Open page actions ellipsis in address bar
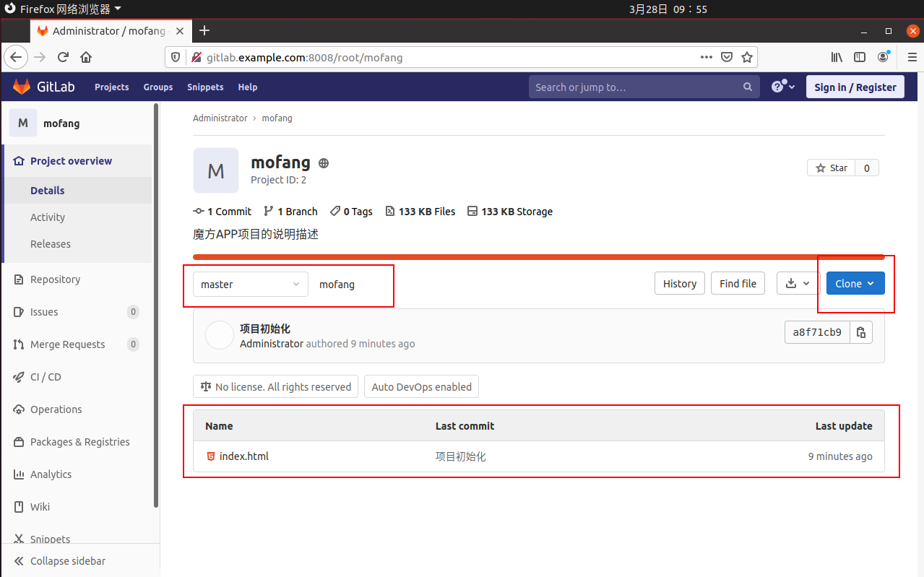Screen dimensions: 924x577 tap(707, 57)
